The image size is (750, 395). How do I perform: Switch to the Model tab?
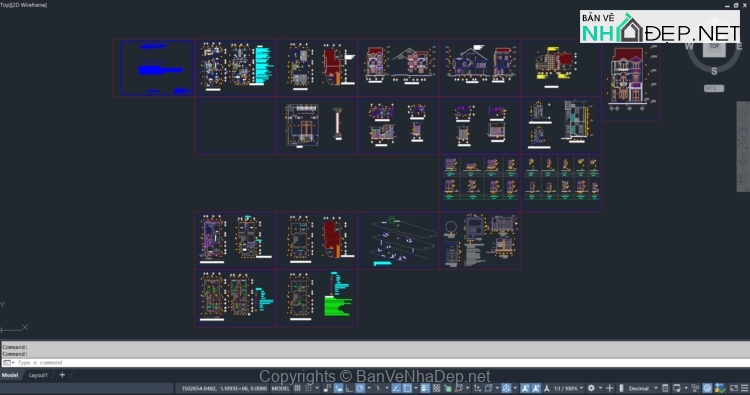[x=10, y=375]
